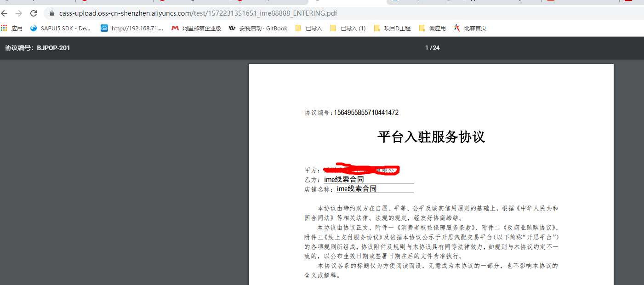Click the label 协议编号 in document
Viewport: 644px width, 285px height.
(x=318, y=113)
